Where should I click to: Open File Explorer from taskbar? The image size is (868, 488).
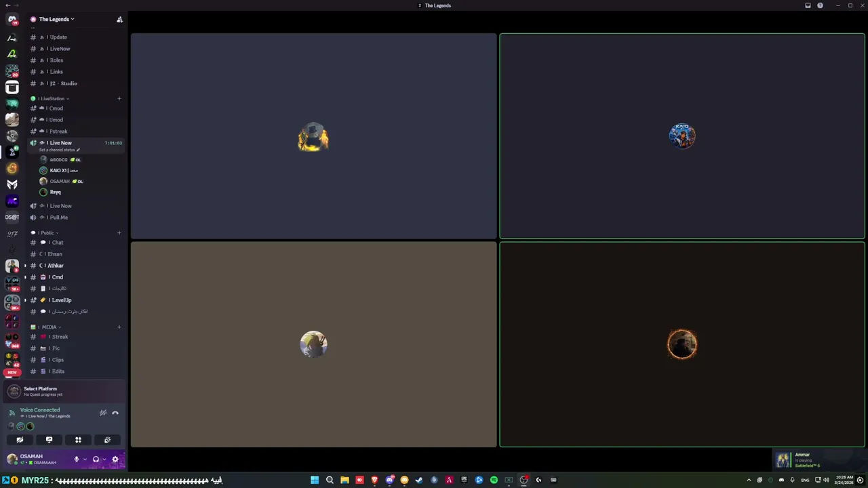coord(344,480)
